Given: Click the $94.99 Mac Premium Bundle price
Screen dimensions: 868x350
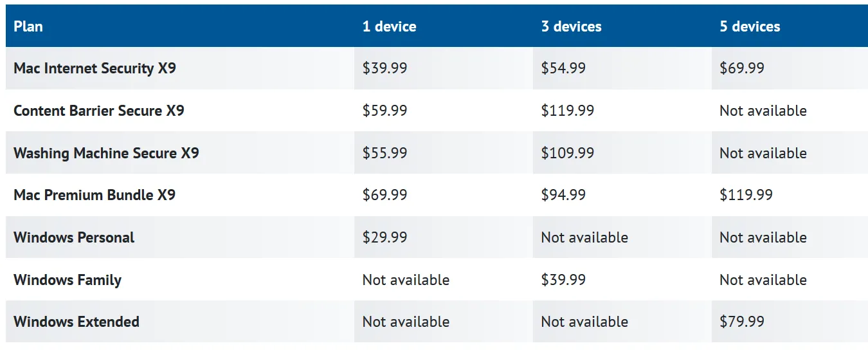Looking at the screenshot, I should tap(563, 195).
